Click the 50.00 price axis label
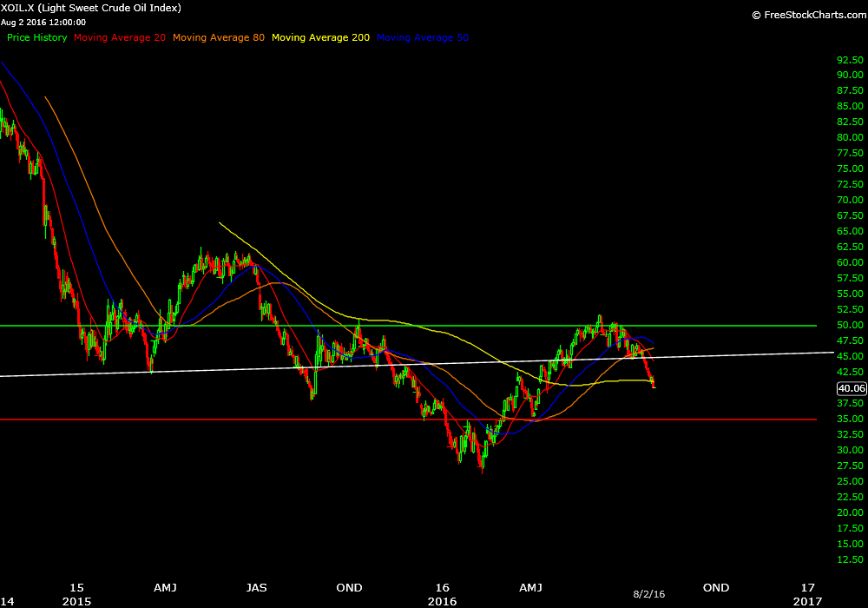Image resolution: width=868 pixels, height=608 pixels. coord(850,325)
